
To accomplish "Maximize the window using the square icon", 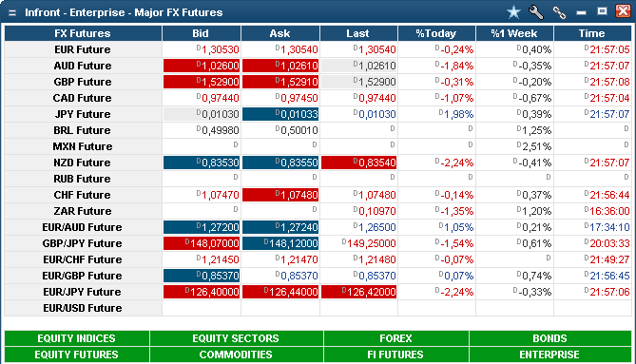I will (603, 11).
